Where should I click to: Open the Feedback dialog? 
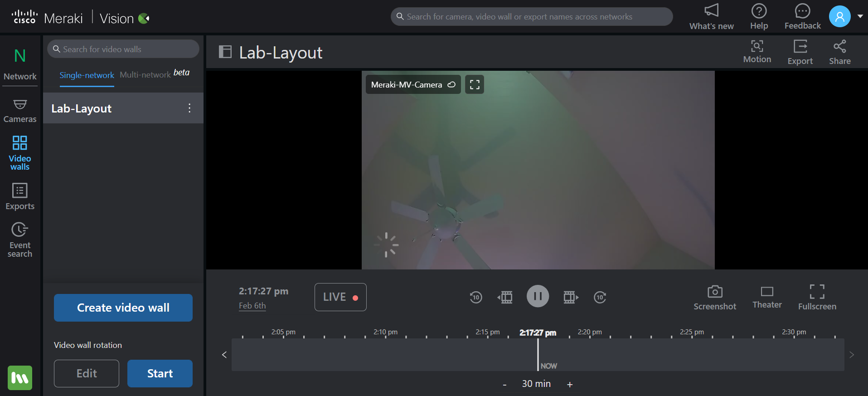click(802, 17)
